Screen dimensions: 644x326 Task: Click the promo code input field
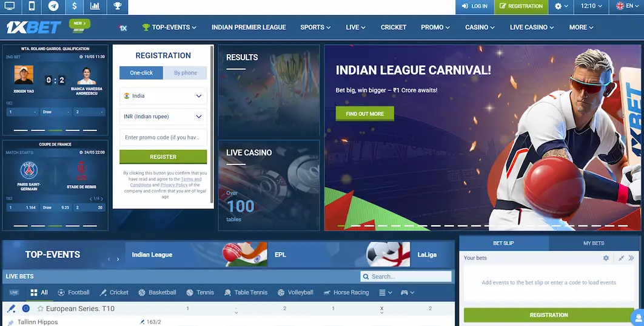click(x=163, y=137)
